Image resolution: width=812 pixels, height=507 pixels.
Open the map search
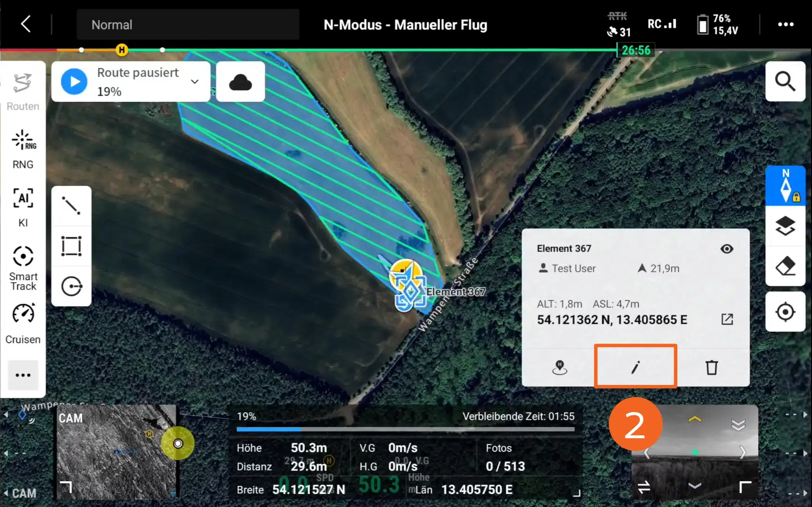click(x=785, y=81)
